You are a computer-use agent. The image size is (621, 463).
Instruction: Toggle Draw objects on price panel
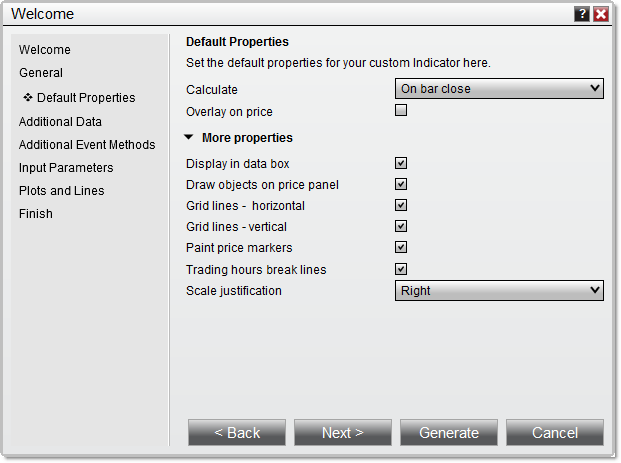pyautogui.click(x=401, y=184)
